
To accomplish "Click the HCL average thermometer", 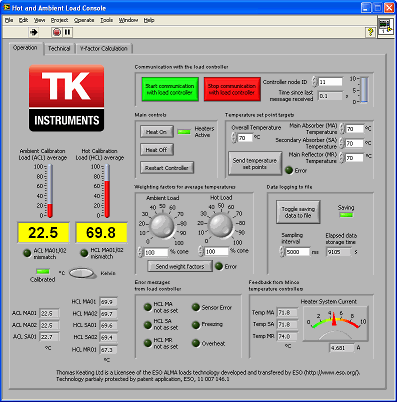I will (107, 191).
